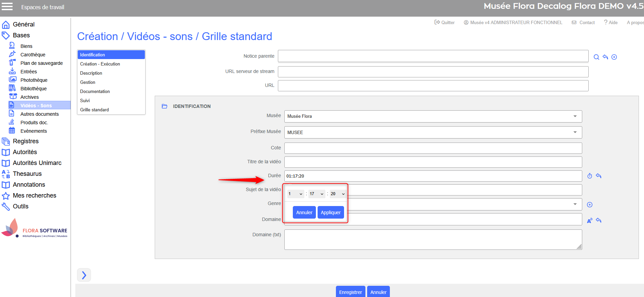Open the Musée dropdown list

(433, 116)
